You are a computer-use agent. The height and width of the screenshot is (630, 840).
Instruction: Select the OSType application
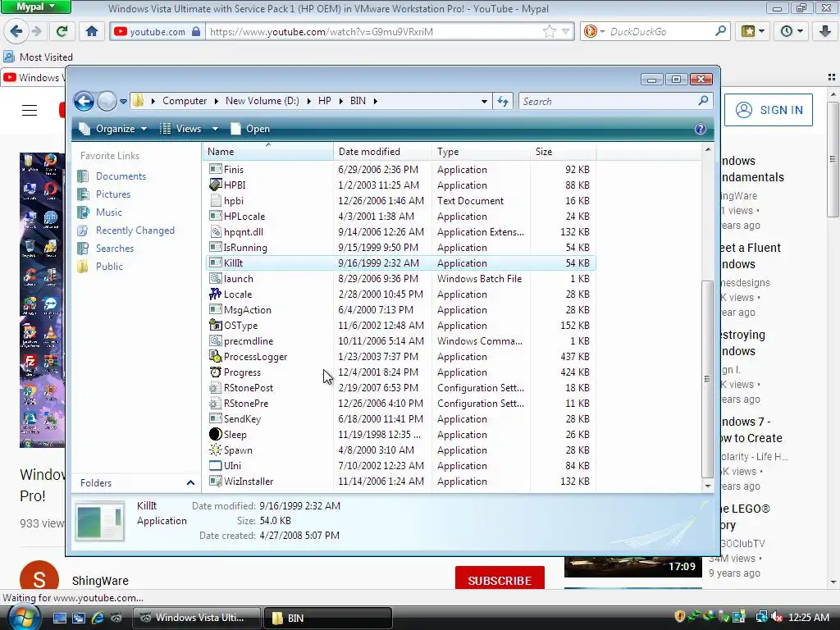point(240,325)
